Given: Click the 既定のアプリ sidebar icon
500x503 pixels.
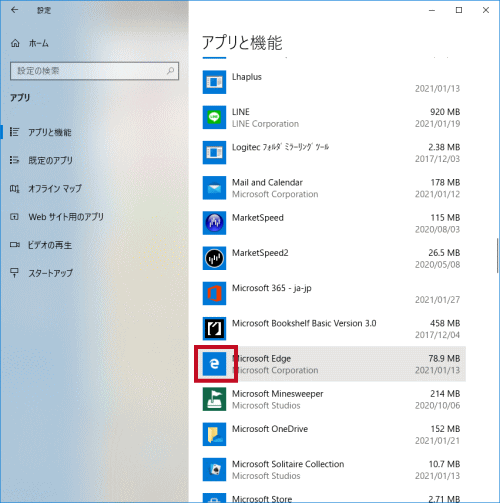Looking at the screenshot, I should (x=14, y=160).
